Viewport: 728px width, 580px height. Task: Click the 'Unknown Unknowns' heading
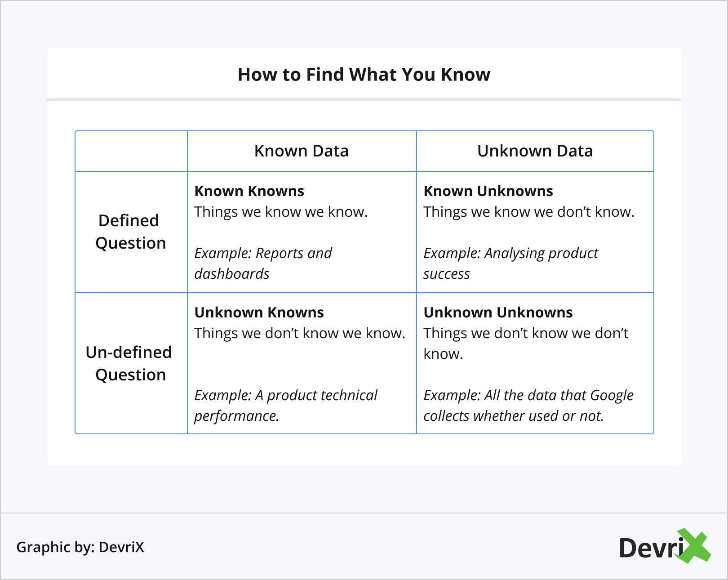coord(498,312)
